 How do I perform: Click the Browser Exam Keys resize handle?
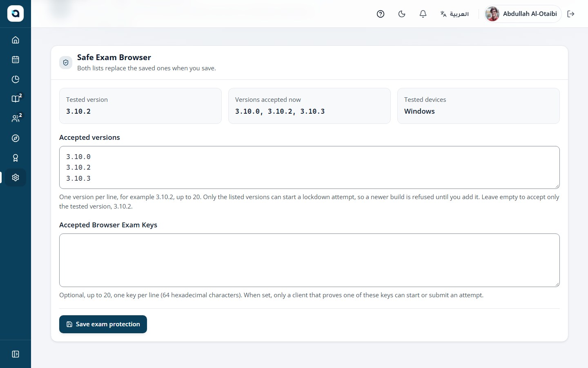click(x=557, y=284)
